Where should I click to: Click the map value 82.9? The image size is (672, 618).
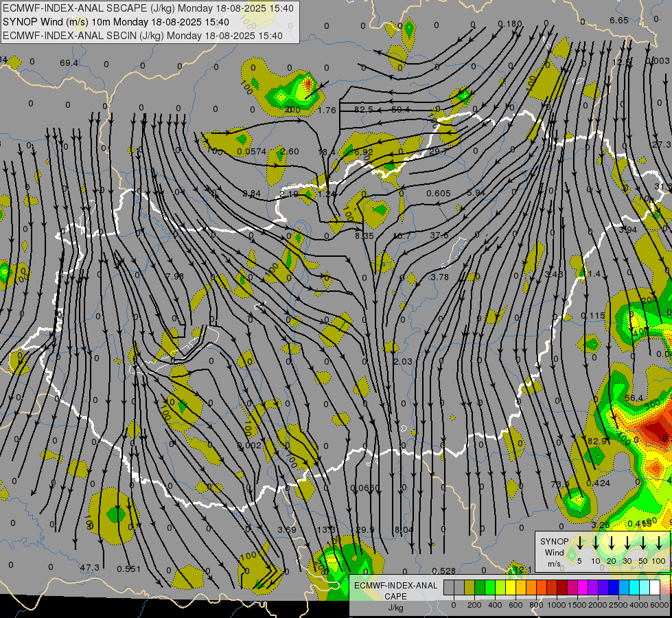(x=597, y=441)
